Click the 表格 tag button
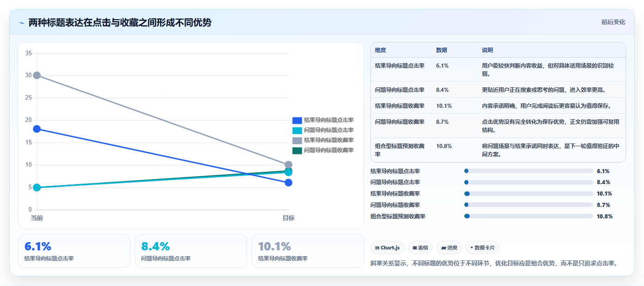The width and height of the screenshot is (644, 286). (x=420, y=248)
